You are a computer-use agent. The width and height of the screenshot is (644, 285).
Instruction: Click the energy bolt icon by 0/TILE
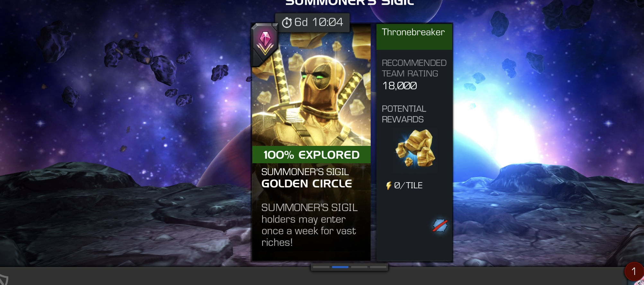(x=389, y=186)
